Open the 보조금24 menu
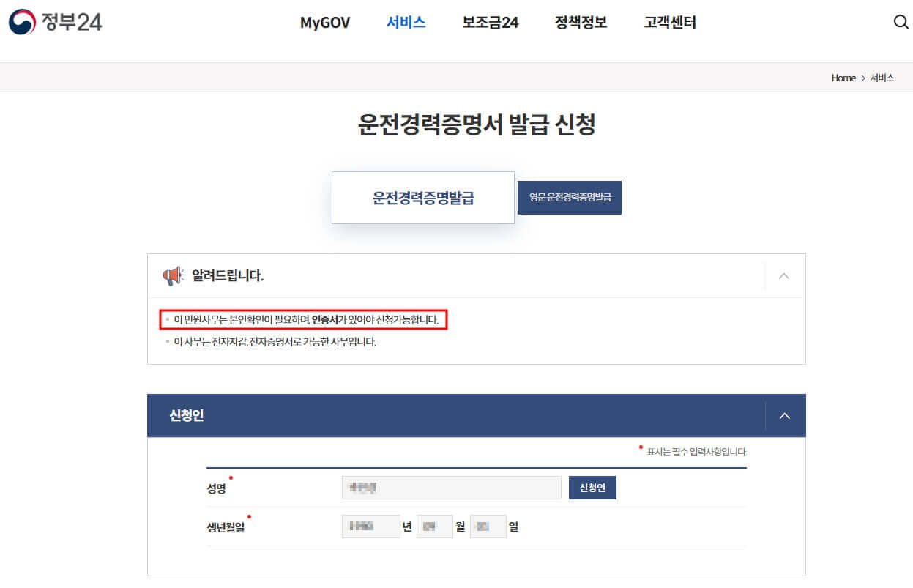913x588 pixels. (x=489, y=23)
